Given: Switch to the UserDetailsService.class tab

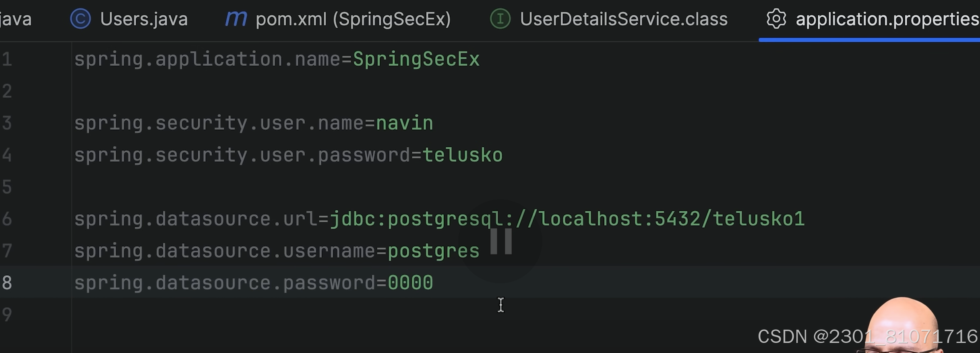Looking at the screenshot, I should click(x=623, y=19).
